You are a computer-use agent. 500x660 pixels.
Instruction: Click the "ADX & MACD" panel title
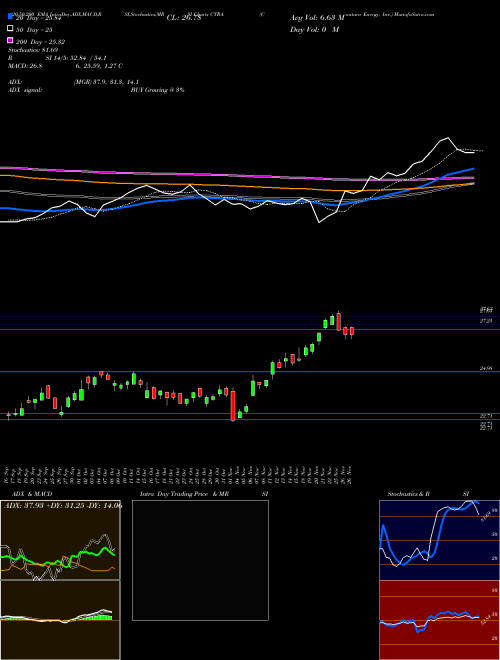[32, 494]
